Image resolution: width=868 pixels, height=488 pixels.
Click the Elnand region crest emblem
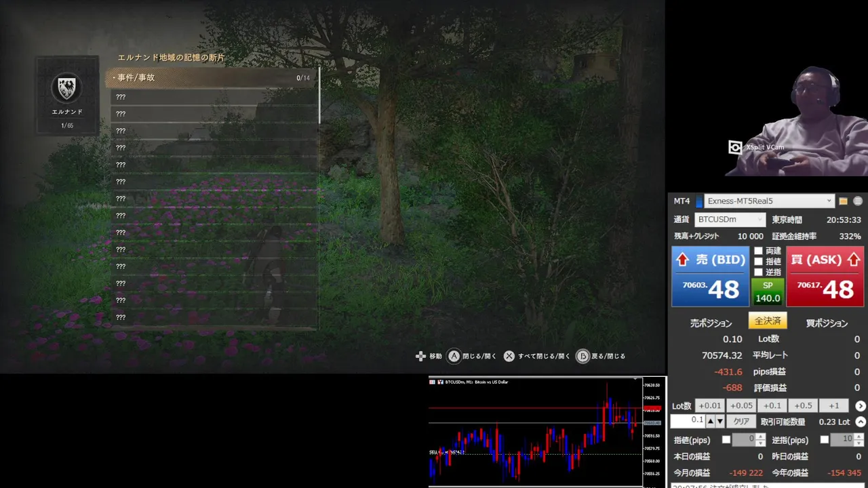(66, 88)
